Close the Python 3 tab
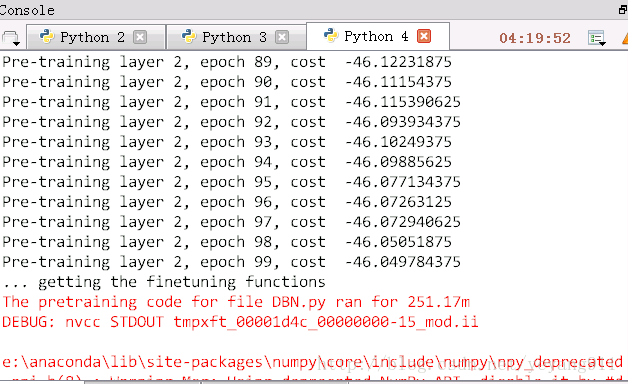The width and height of the screenshot is (628, 384). (x=282, y=37)
